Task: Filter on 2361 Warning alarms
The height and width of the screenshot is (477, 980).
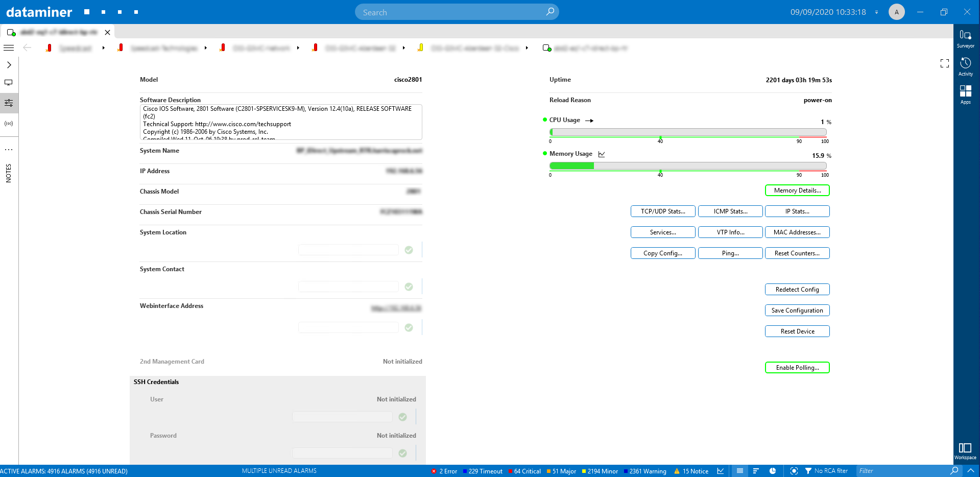Action: (645, 471)
